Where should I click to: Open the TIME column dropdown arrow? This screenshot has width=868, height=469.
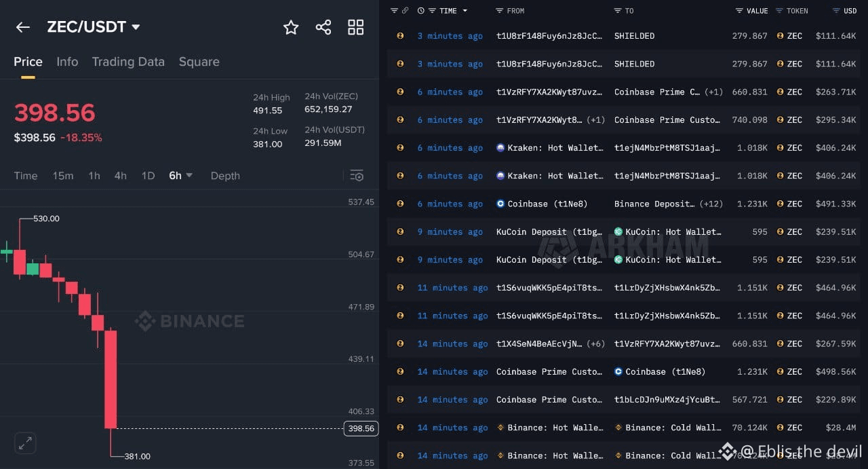[x=465, y=10]
